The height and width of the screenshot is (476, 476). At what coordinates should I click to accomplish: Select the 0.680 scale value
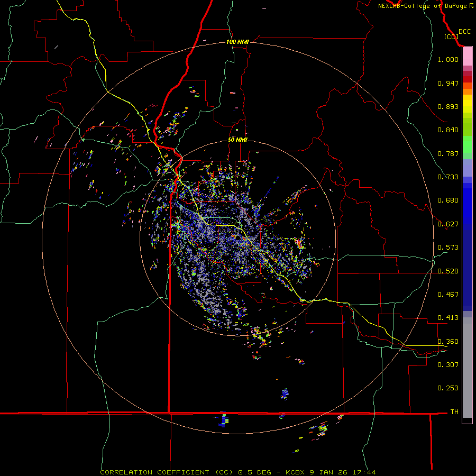448,200
